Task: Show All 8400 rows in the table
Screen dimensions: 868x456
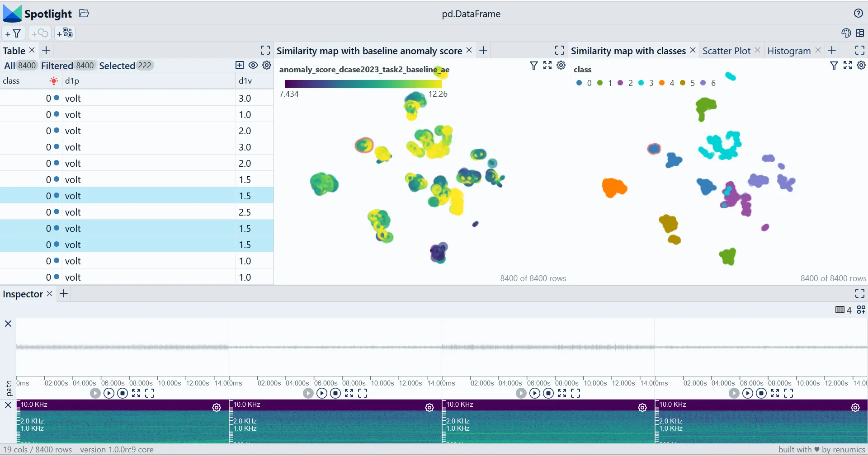Action: pos(20,66)
